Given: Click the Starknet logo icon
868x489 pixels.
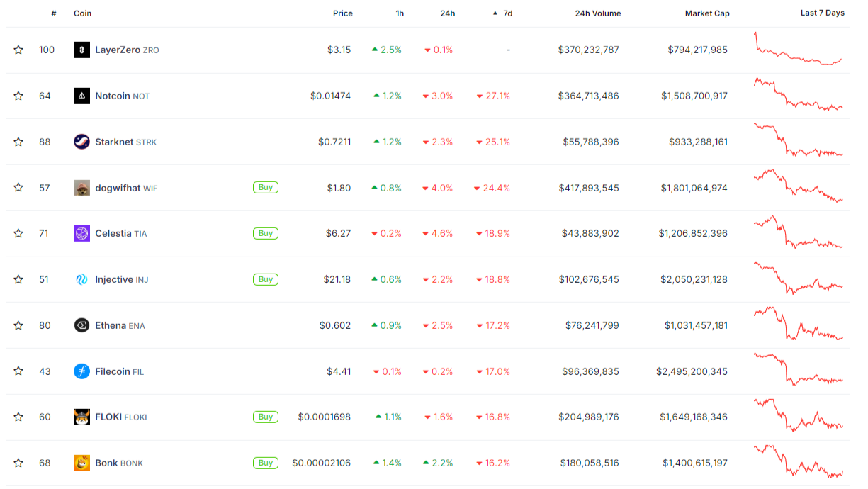Looking at the screenshot, I should 81,142.
